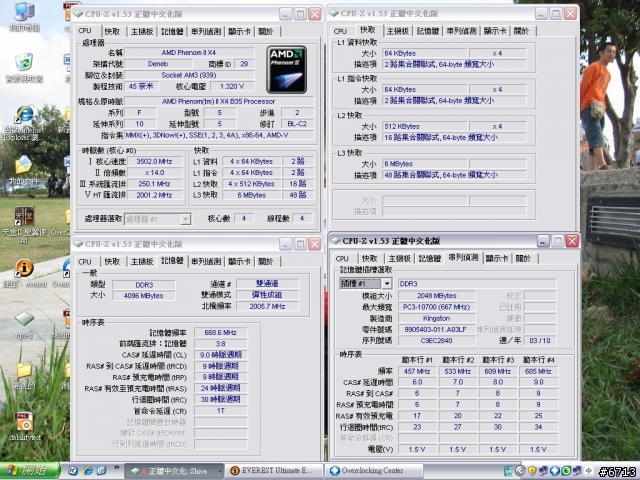Image resolution: width=640 pixels, height=480 pixels.
Task: Click the AMD Phenom II logo in the CPU window
Action: [287, 69]
